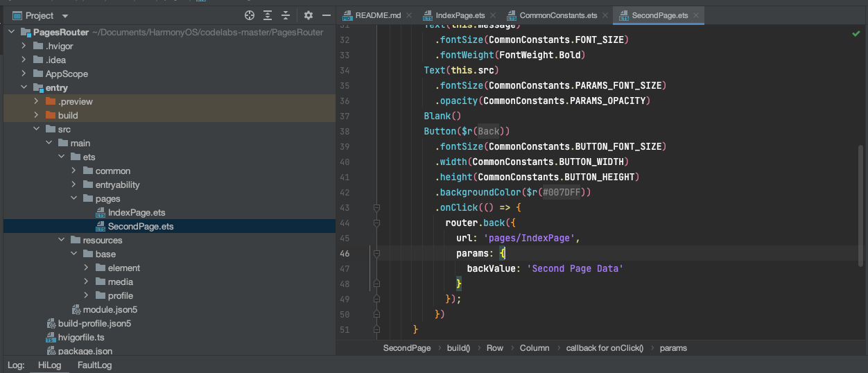This screenshot has height=373, width=868.
Task: Close the SecondPage.ets tab
Action: (x=696, y=15)
